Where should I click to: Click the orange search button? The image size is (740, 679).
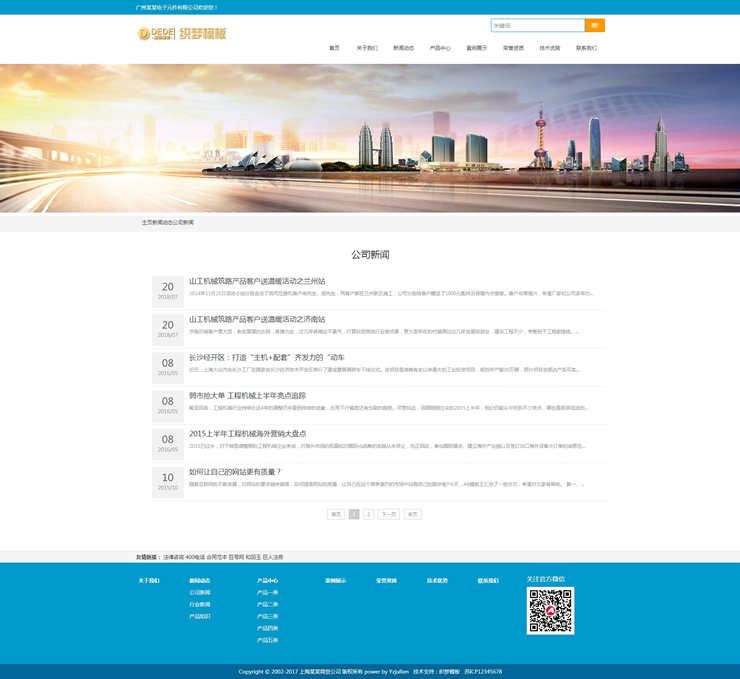[595, 25]
